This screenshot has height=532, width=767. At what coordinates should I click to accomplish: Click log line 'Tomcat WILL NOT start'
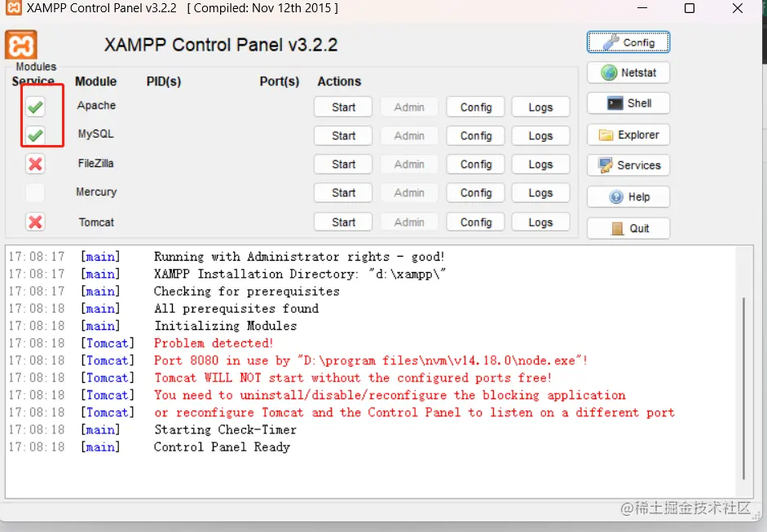(x=353, y=378)
